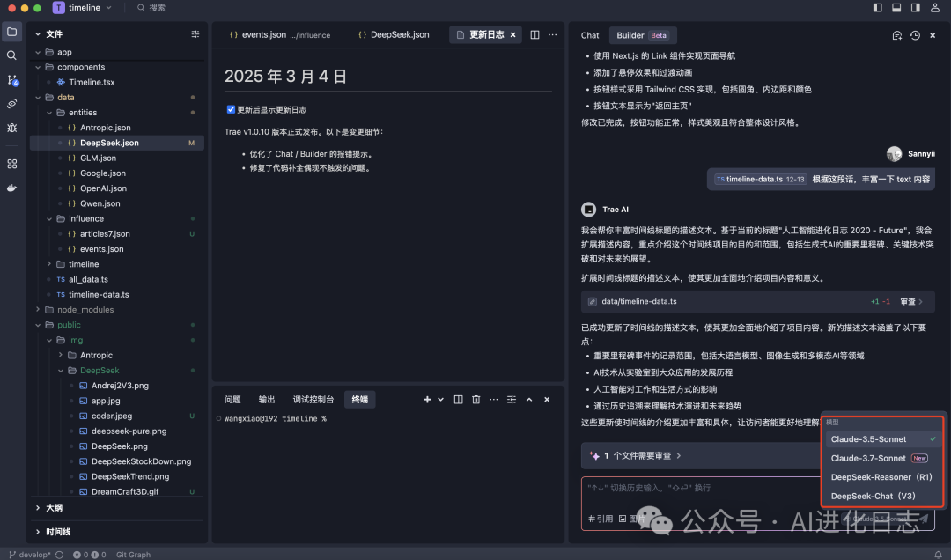Select DeepSeek-Chat (V3) model
Image resolution: width=951 pixels, height=560 pixels.
(x=882, y=496)
